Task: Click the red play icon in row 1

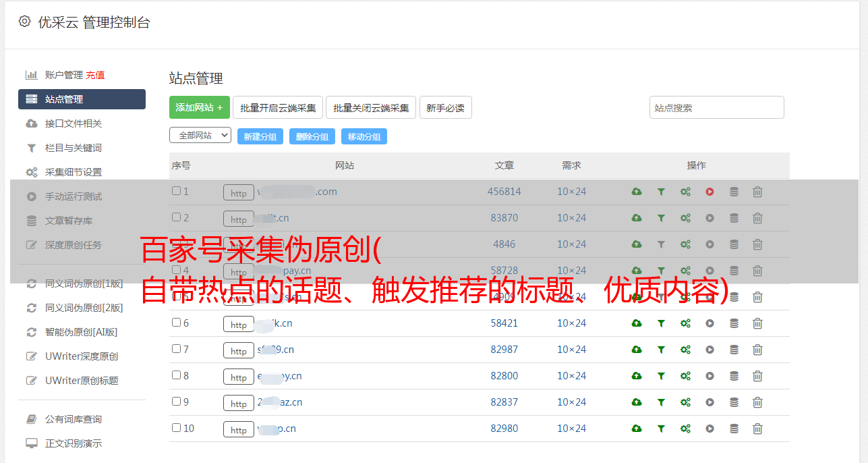Action: (710, 192)
